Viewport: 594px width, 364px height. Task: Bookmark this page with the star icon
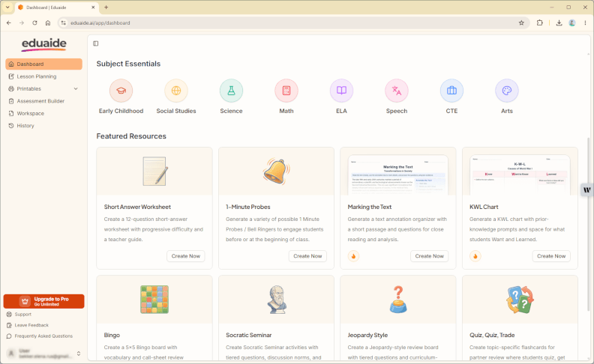pyautogui.click(x=521, y=22)
